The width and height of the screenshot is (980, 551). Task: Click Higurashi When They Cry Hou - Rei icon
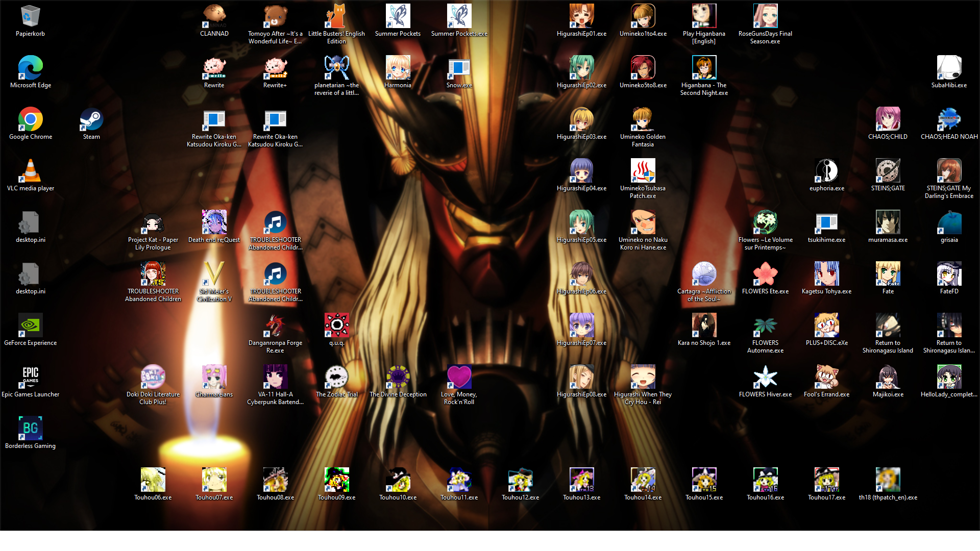click(643, 377)
